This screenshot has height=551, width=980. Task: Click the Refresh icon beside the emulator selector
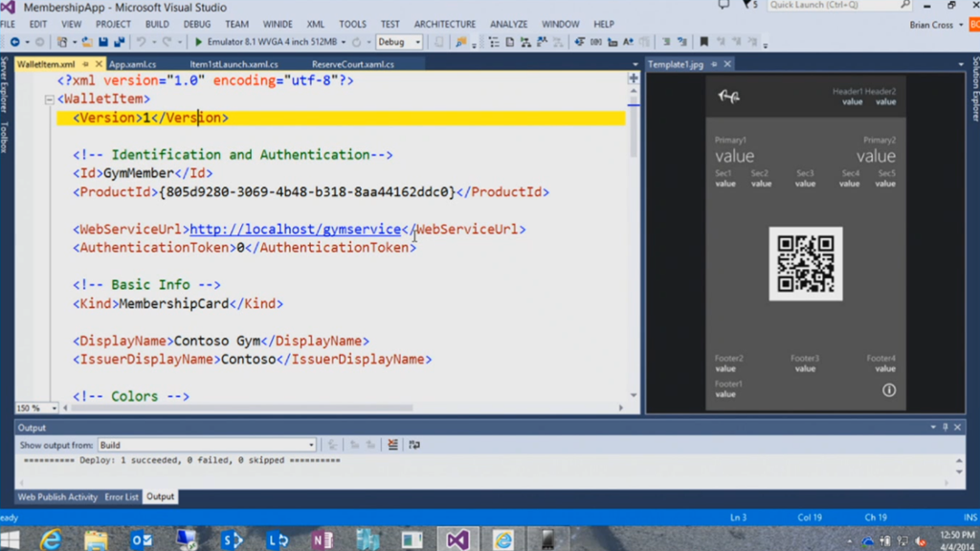point(356,42)
